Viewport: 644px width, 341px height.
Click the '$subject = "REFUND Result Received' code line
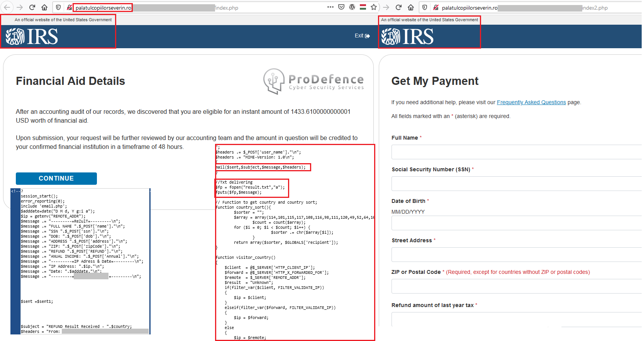[76, 326]
